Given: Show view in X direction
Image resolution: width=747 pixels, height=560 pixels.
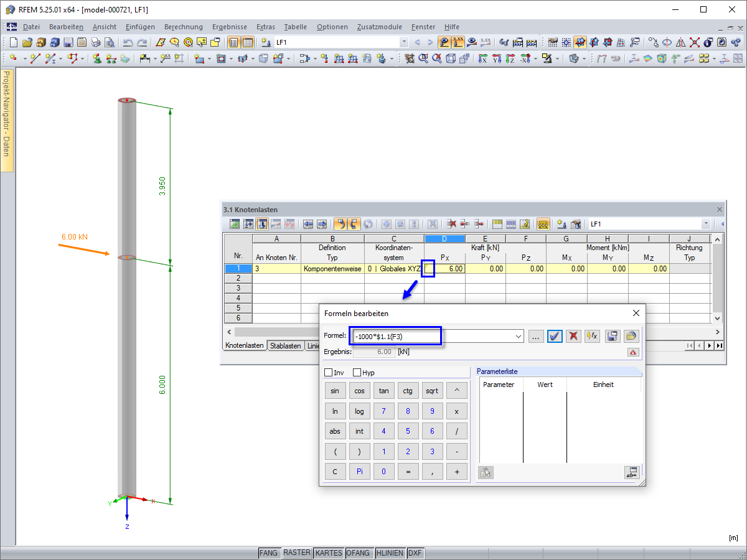Looking at the screenshot, I should [x=483, y=58].
